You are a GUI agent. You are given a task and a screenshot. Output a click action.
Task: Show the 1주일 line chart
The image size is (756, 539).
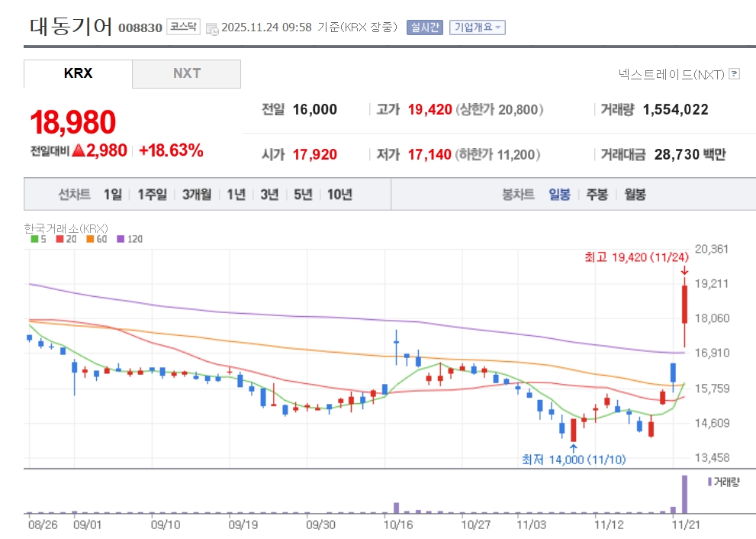coord(153,195)
